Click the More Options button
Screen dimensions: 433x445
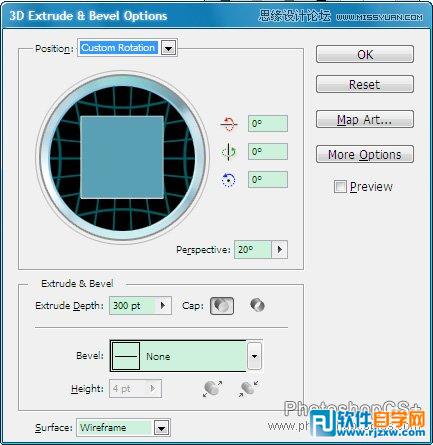point(365,154)
